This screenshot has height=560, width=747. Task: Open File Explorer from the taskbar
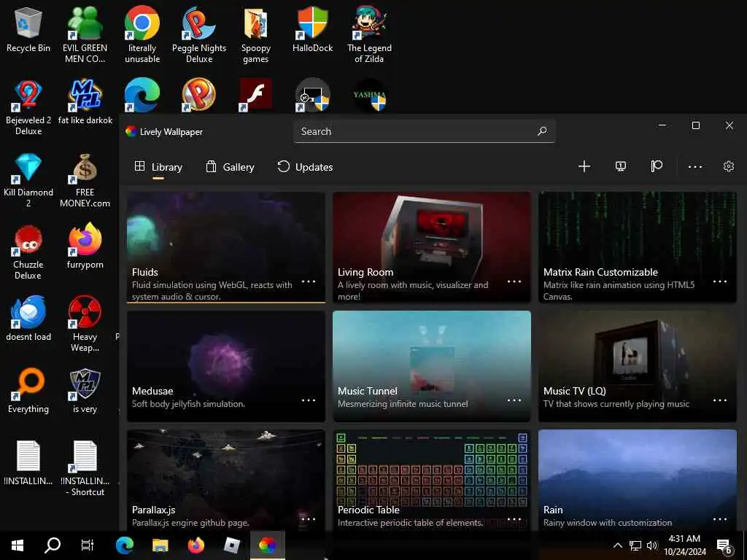tap(160, 545)
